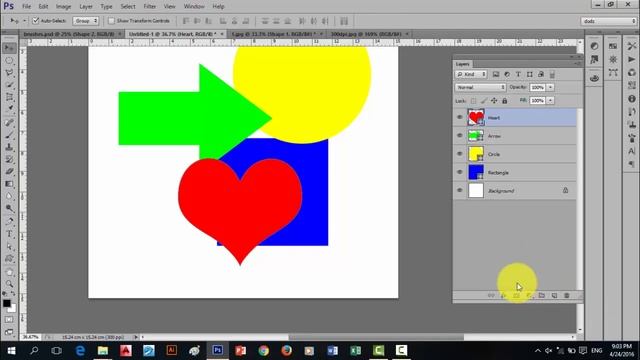This screenshot has height=360, width=640.
Task: Open the layer filter Kind dropdown
Action: coord(471,74)
